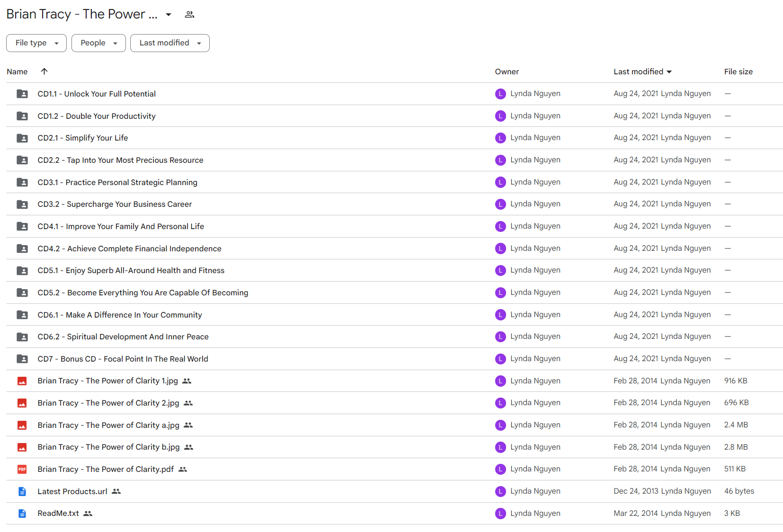
Task: Select 'CD6.2 - Spiritual Development And Inner Peace'
Action: tap(123, 337)
